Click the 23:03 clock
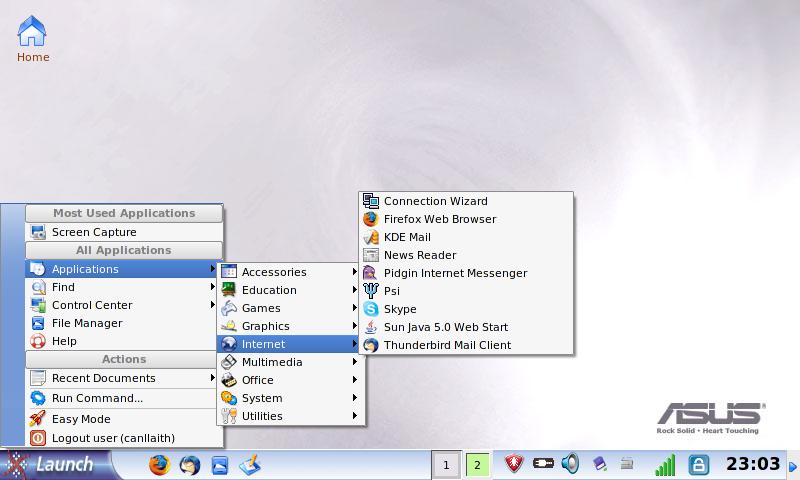The width and height of the screenshot is (800, 480). (753, 464)
